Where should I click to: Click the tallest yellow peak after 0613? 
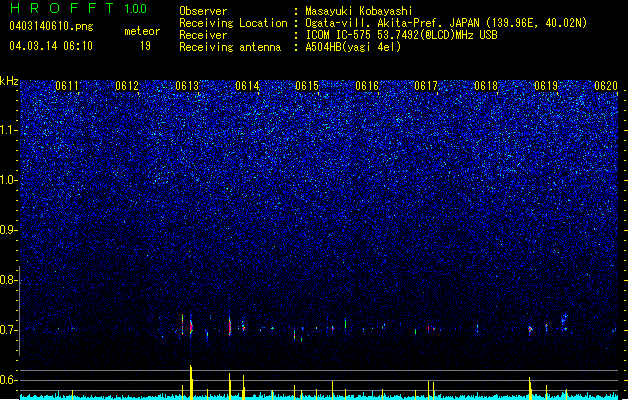(191, 382)
